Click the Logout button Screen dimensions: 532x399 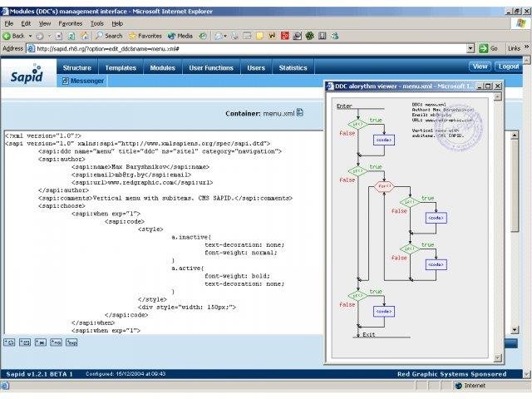click(x=508, y=66)
